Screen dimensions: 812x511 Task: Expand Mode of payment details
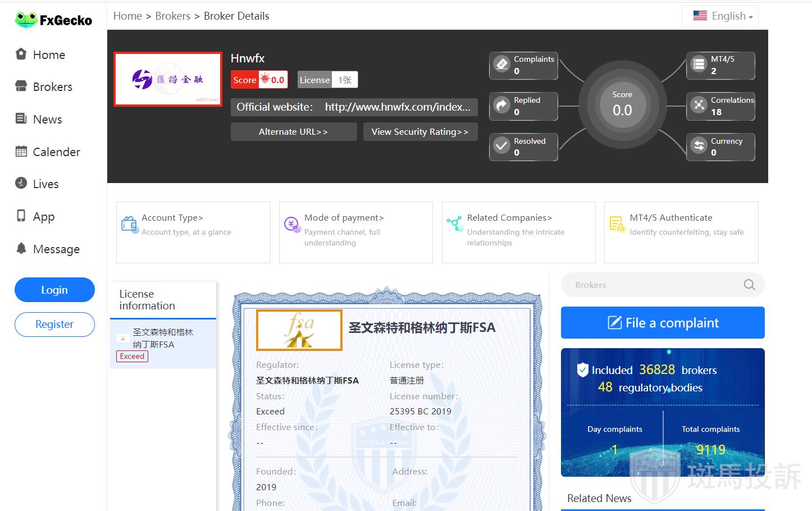tap(344, 218)
